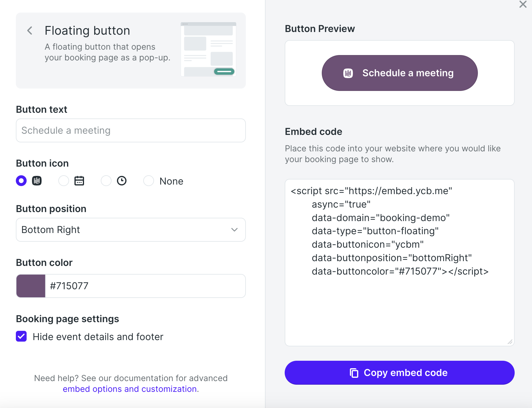
Task: Select the calendar icon radio button
Action: (x=64, y=181)
